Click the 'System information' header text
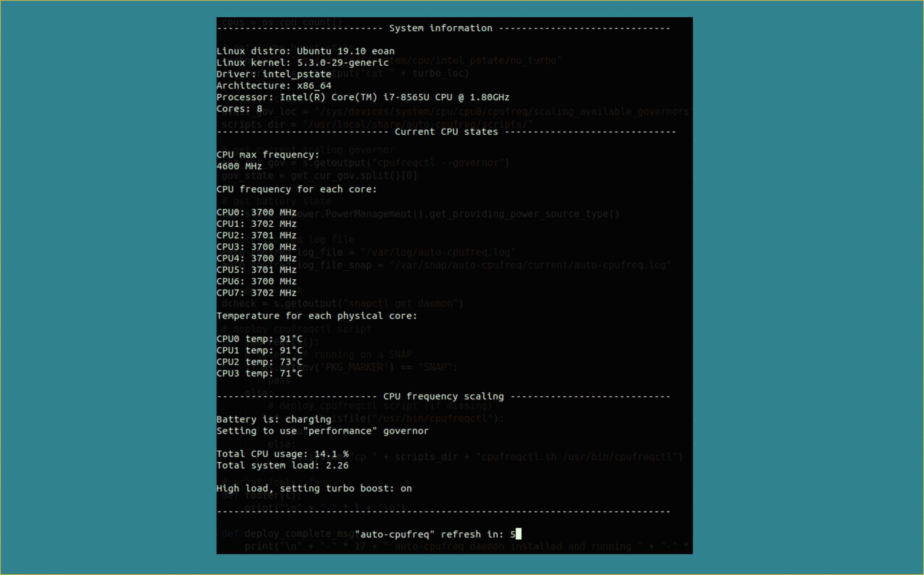Screen dimensions: 924x575 pos(440,28)
